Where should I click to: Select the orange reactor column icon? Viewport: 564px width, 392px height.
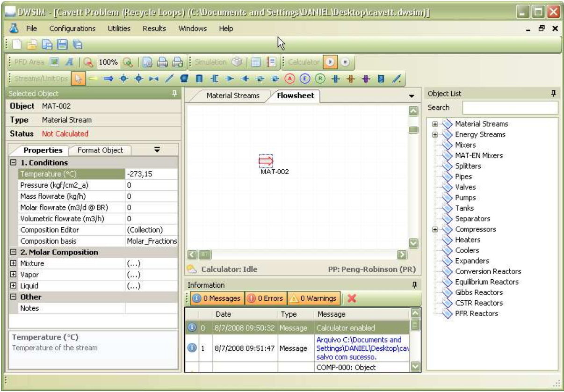[x=350, y=78]
